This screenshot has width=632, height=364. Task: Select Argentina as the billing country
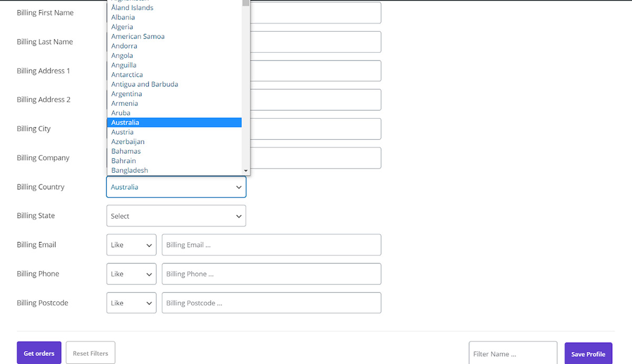pos(126,93)
